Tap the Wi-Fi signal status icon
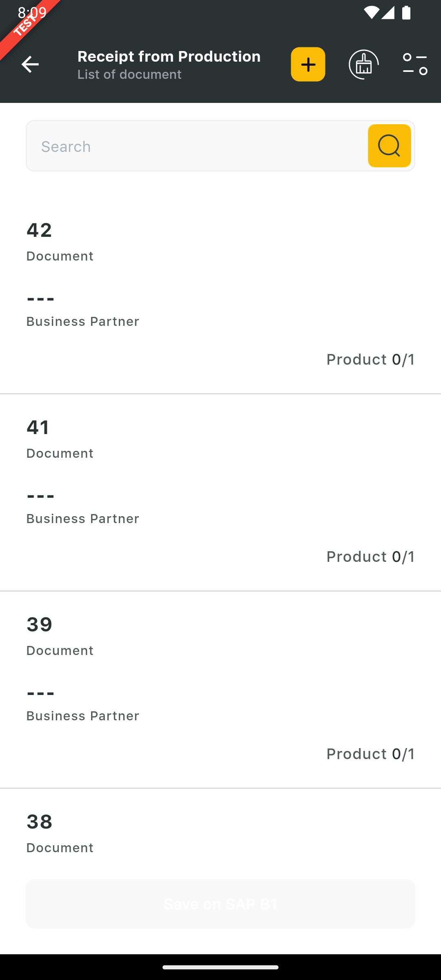The image size is (441, 980). (371, 13)
